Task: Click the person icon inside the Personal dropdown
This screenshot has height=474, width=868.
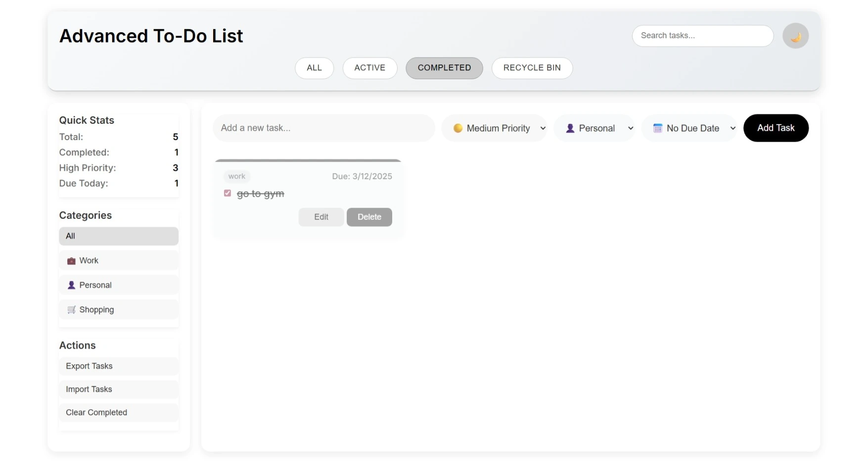Action: tap(570, 128)
